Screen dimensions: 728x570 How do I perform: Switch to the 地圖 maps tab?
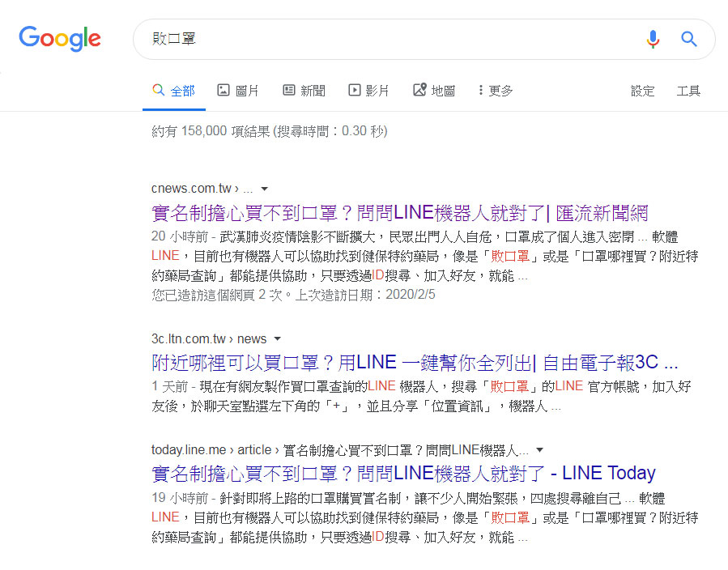coord(434,91)
